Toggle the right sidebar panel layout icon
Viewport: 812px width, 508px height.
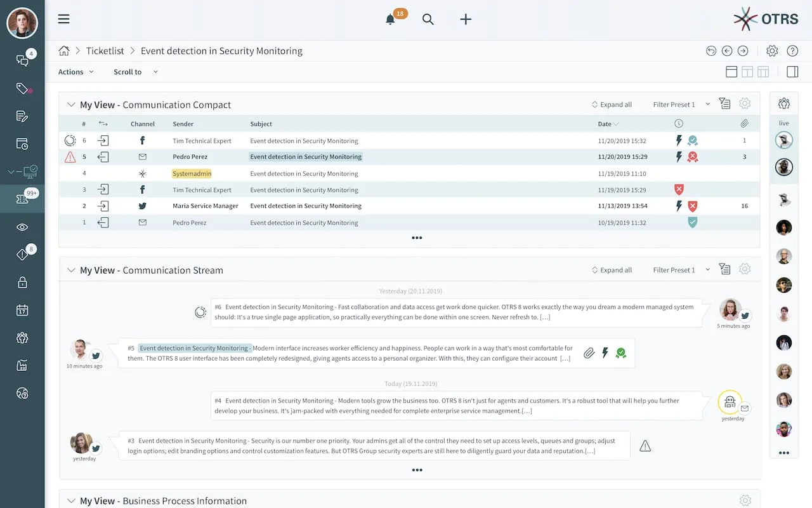coord(792,72)
